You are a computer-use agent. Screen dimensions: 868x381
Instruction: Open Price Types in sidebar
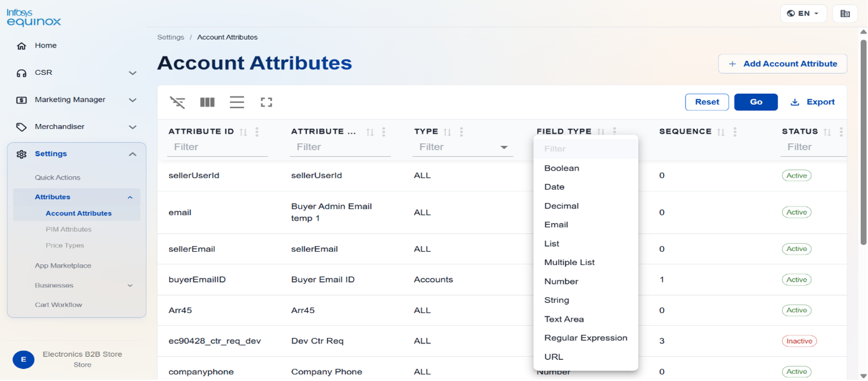(65, 245)
